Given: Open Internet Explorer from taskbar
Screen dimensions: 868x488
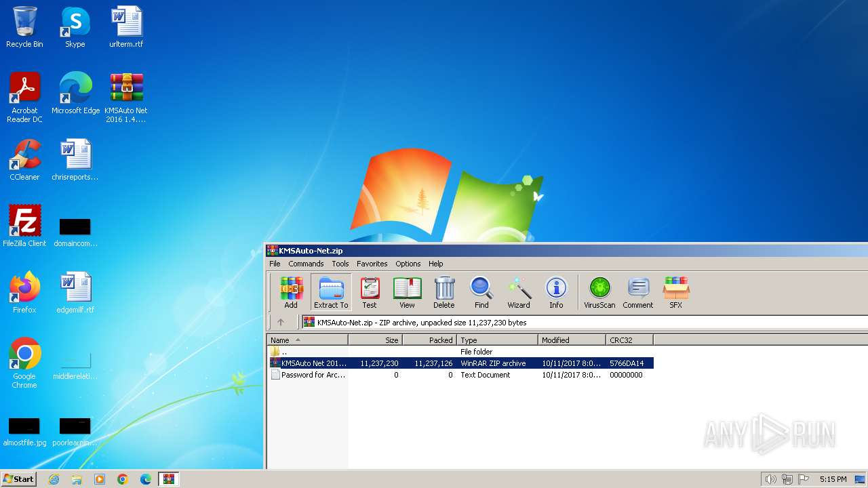Looking at the screenshot, I should click(54, 479).
